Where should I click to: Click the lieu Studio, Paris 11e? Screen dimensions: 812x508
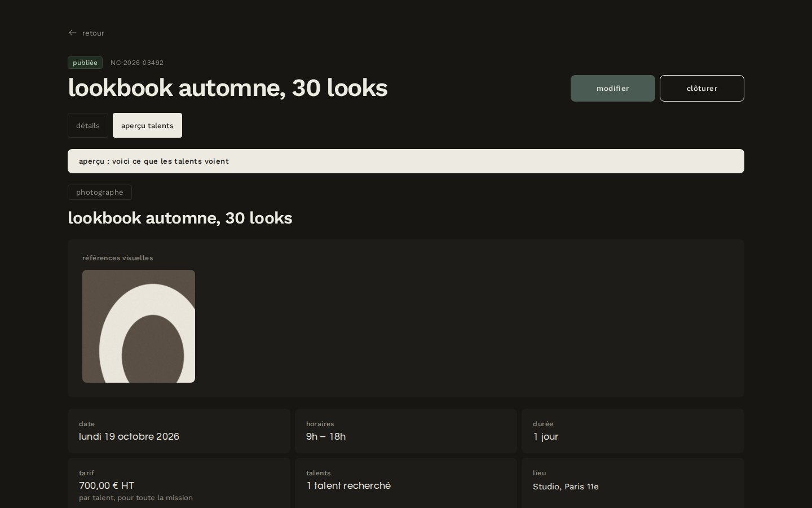[566, 487]
